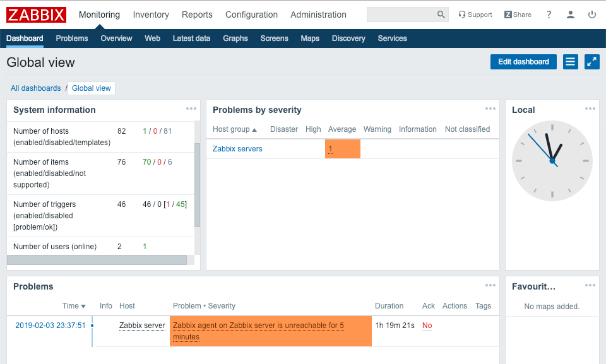Open Local clock widget options dots
Image resolution: width=606 pixels, height=364 pixels.
coord(590,109)
